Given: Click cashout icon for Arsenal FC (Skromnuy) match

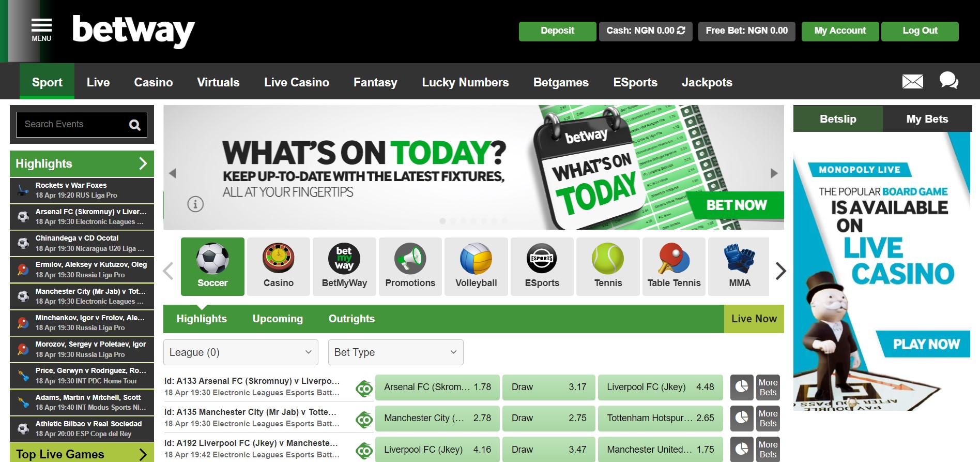Looking at the screenshot, I should [x=364, y=388].
